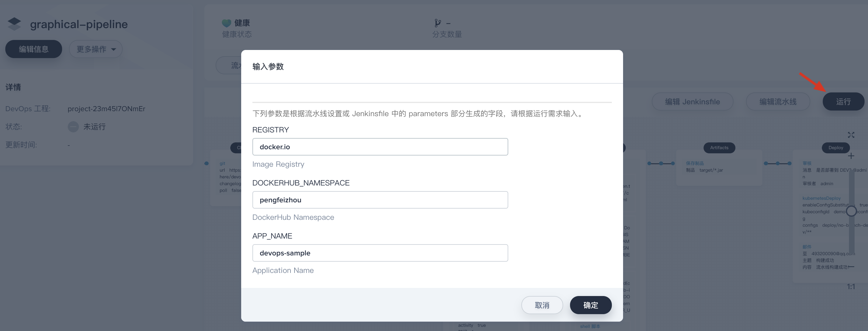Select the Deploy stage label
Screen dimensions: 868x331
coord(836,148)
